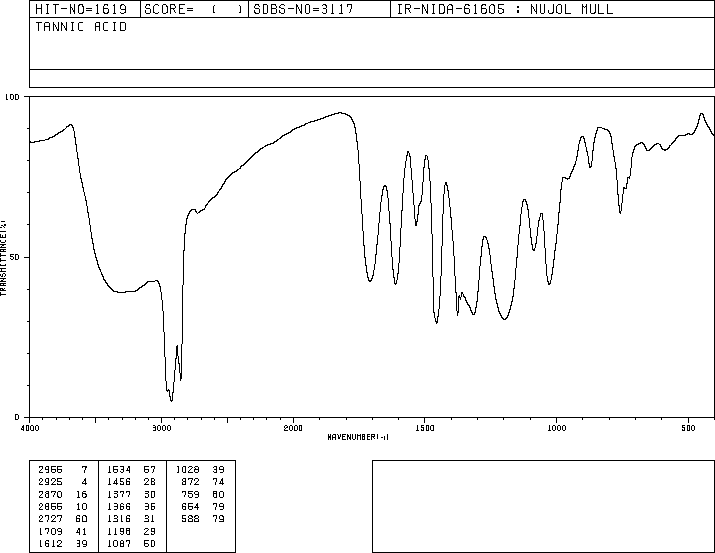Select peak 1198 in the peak table

click(119, 531)
